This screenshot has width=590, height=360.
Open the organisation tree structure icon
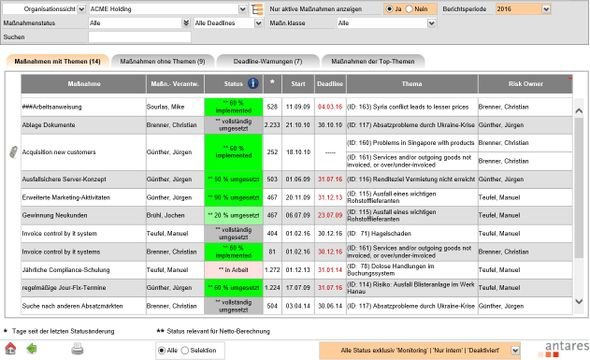point(257,9)
